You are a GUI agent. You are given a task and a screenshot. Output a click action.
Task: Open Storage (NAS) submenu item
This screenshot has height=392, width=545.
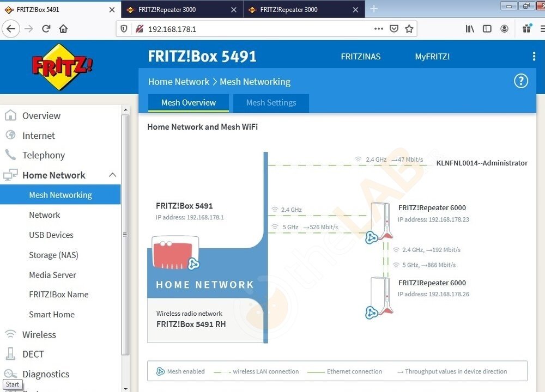click(53, 255)
